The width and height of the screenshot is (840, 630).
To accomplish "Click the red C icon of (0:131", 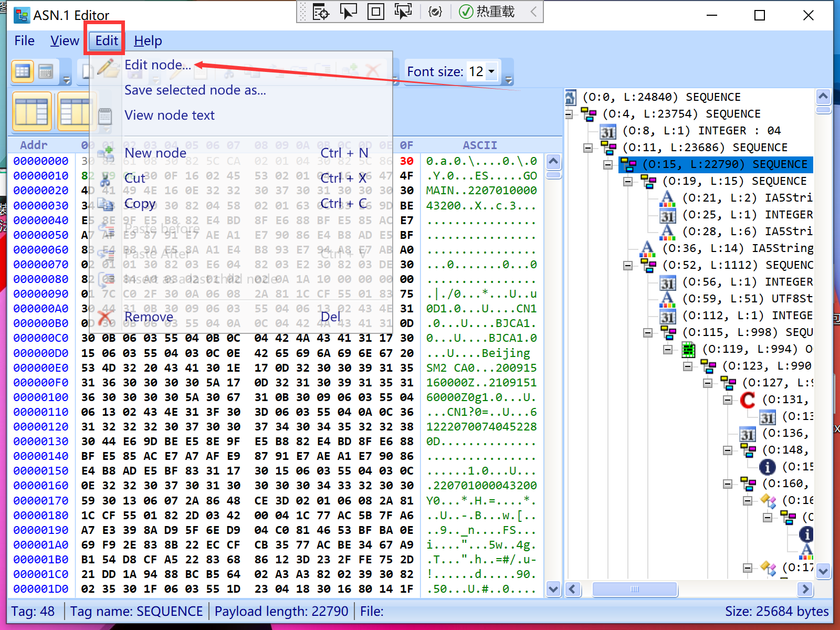I will tap(748, 400).
